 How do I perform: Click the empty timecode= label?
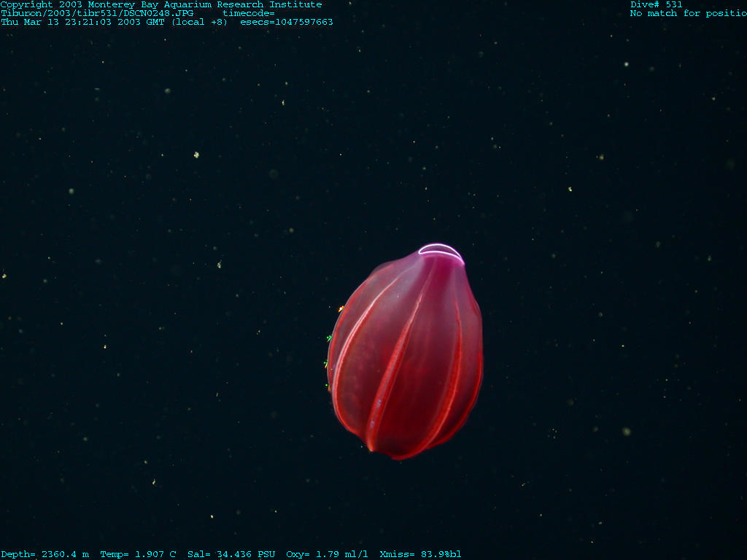(248, 13)
